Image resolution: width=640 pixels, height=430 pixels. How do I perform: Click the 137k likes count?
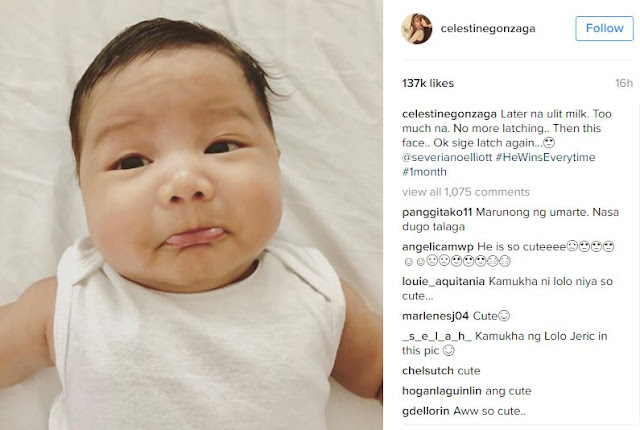coord(428,83)
